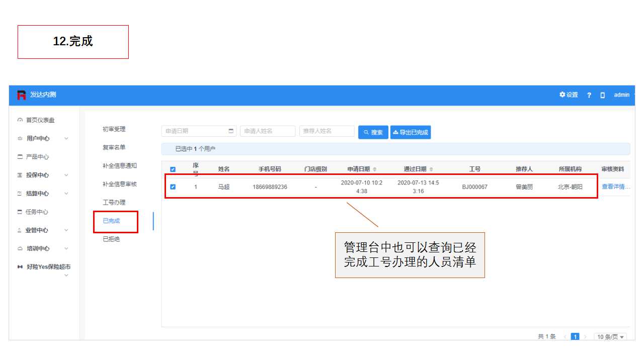Click the 通过日期 column sort arrows
Screen dimensions: 644x362
click(431, 169)
